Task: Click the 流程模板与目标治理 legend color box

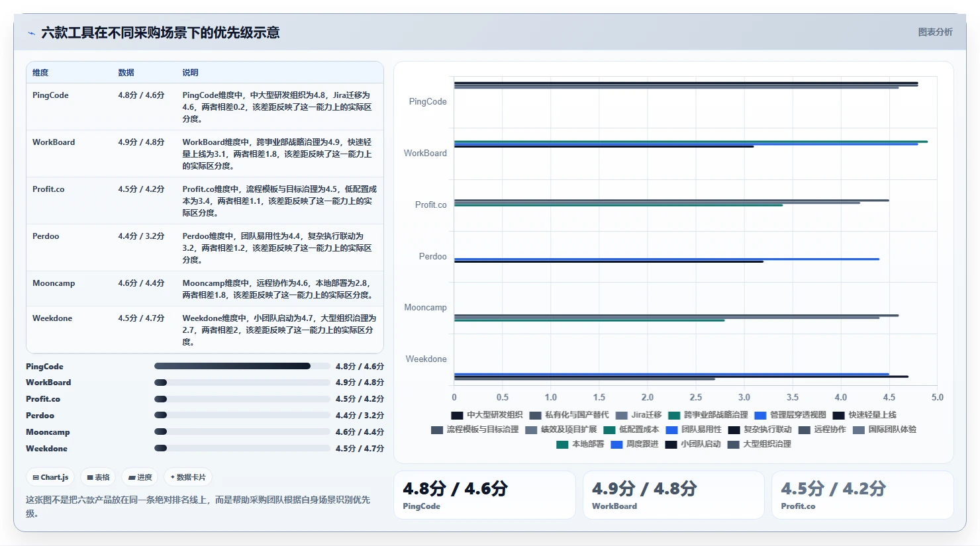Action: [x=436, y=430]
